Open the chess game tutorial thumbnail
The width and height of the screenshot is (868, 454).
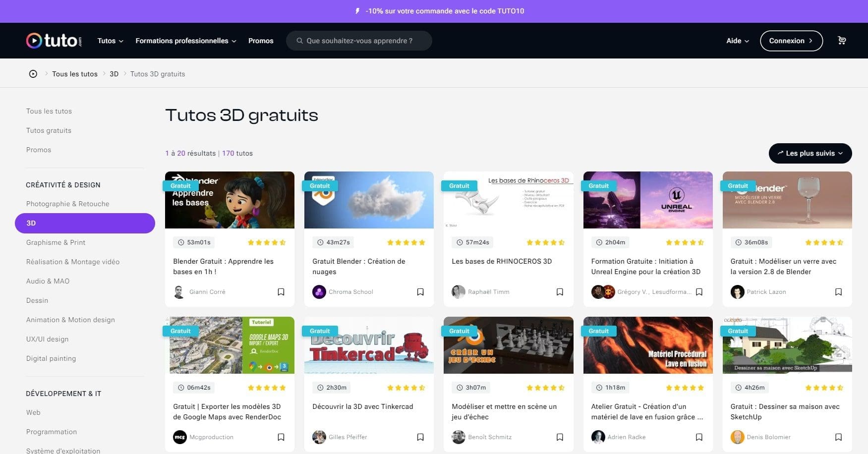click(x=508, y=345)
